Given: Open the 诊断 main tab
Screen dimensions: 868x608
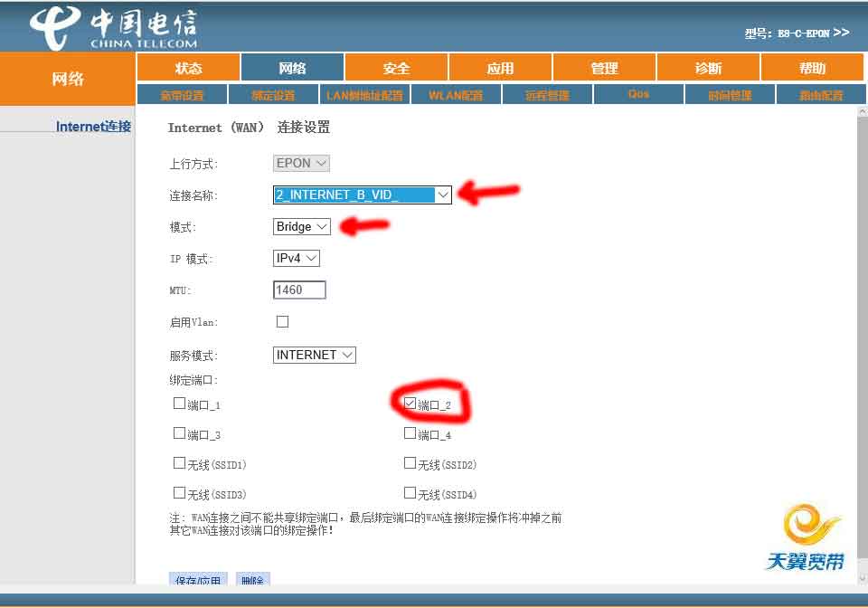Looking at the screenshot, I should (709, 68).
